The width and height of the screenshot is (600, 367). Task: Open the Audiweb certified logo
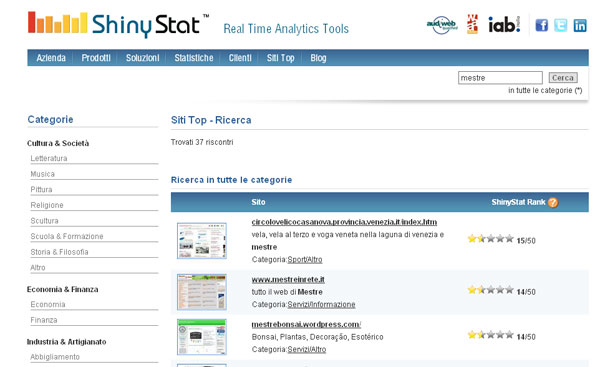point(442,25)
